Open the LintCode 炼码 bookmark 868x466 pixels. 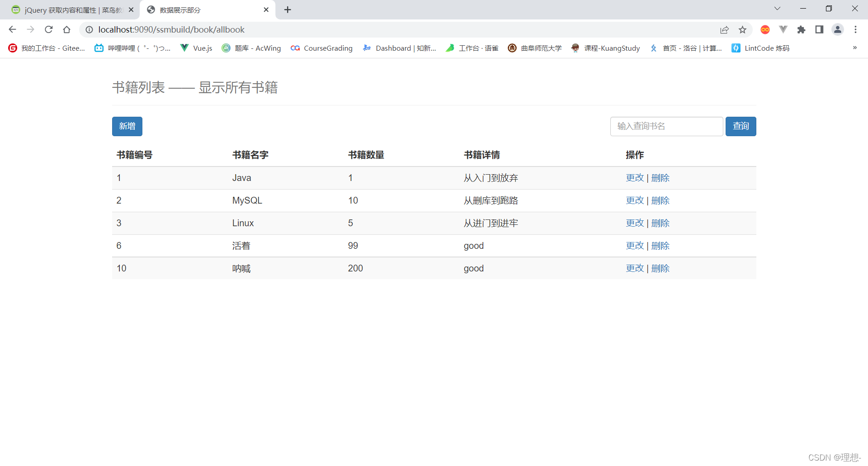pyautogui.click(x=760, y=48)
